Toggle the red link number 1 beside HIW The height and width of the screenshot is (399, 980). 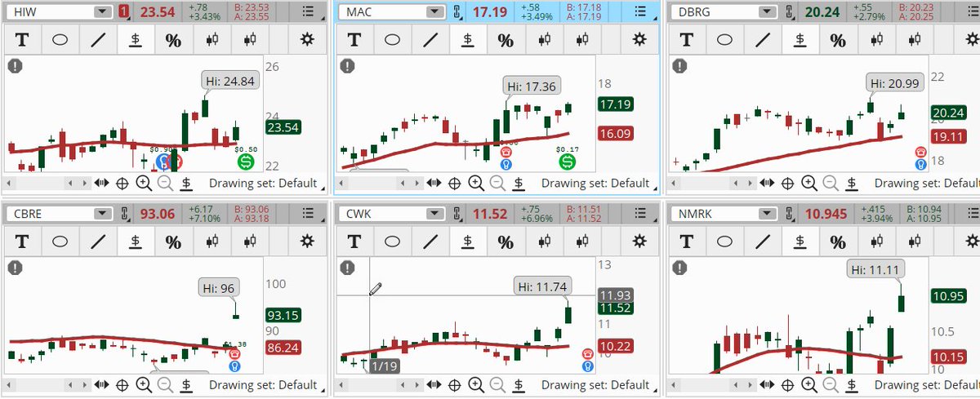[125, 11]
